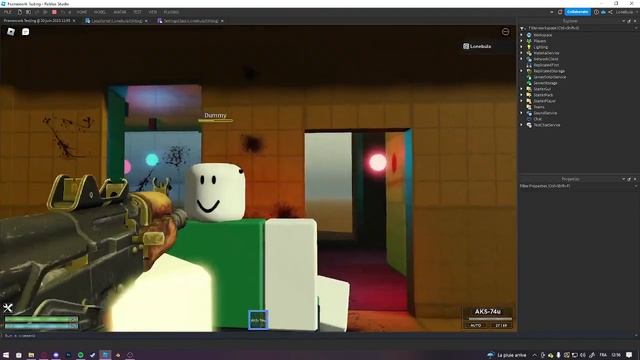Expand the ReplicatedStorage tree node

[522, 71]
